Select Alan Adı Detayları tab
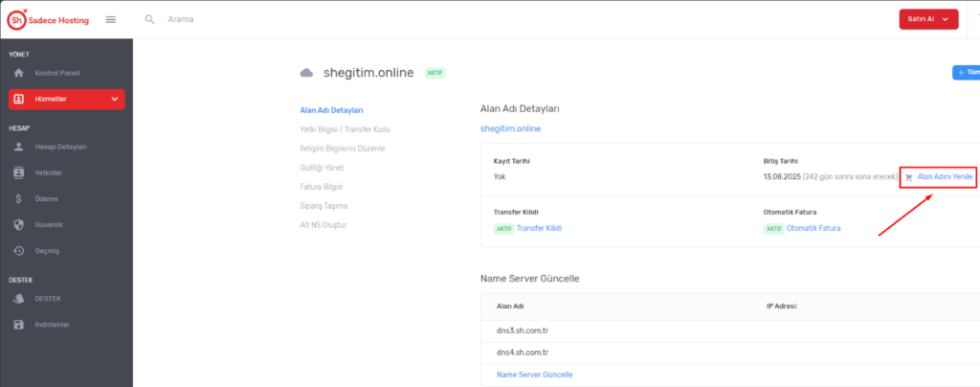This screenshot has width=980, height=387. (332, 110)
